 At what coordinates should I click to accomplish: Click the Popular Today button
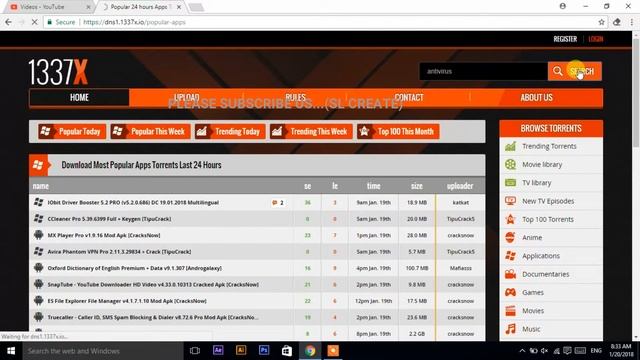coord(72,131)
